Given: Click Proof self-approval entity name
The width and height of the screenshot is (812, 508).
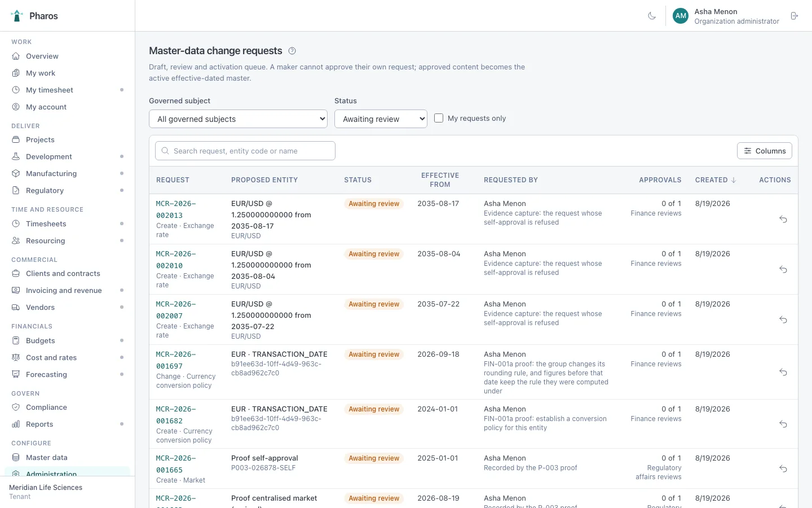Looking at the screenshot, I should (264, 458).
